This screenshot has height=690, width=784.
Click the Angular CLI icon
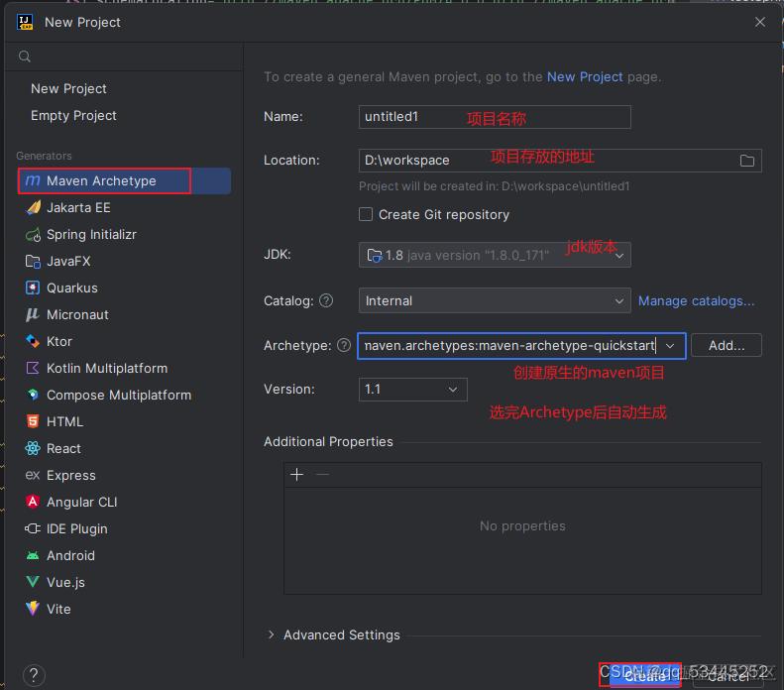(33, 502)
